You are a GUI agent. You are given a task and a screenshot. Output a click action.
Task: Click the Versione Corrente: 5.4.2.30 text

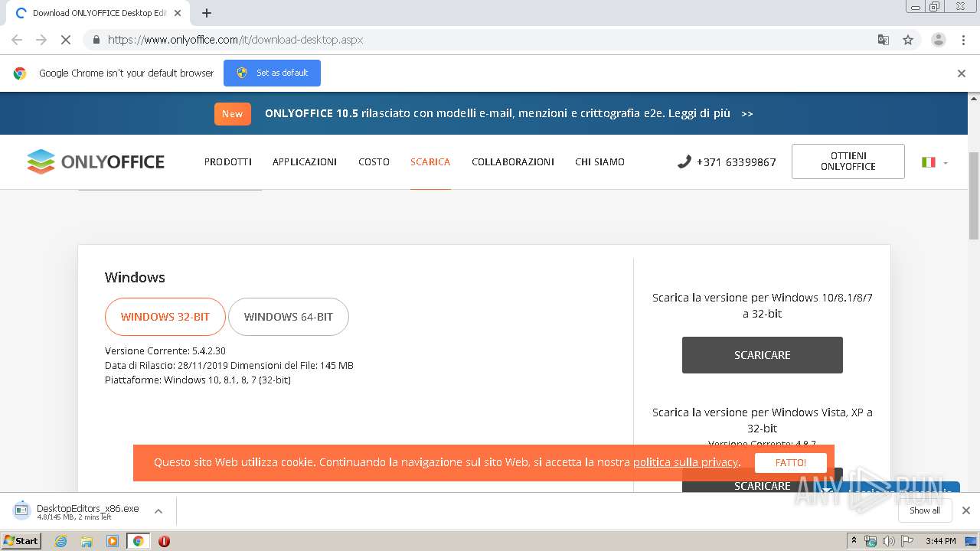(x=165, y=350)
